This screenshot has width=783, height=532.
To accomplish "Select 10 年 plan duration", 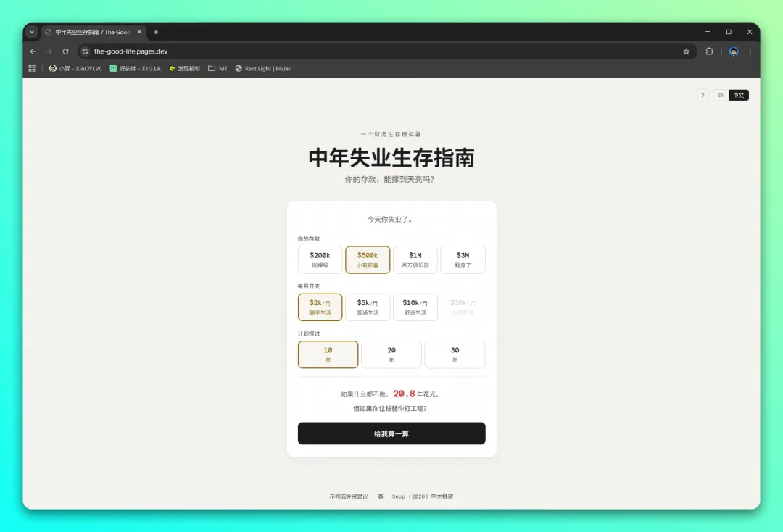I will (x=328, y=354).
